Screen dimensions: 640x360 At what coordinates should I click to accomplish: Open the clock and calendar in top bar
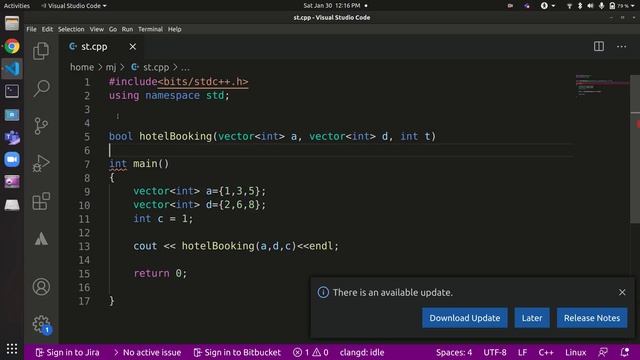[332, 6]
